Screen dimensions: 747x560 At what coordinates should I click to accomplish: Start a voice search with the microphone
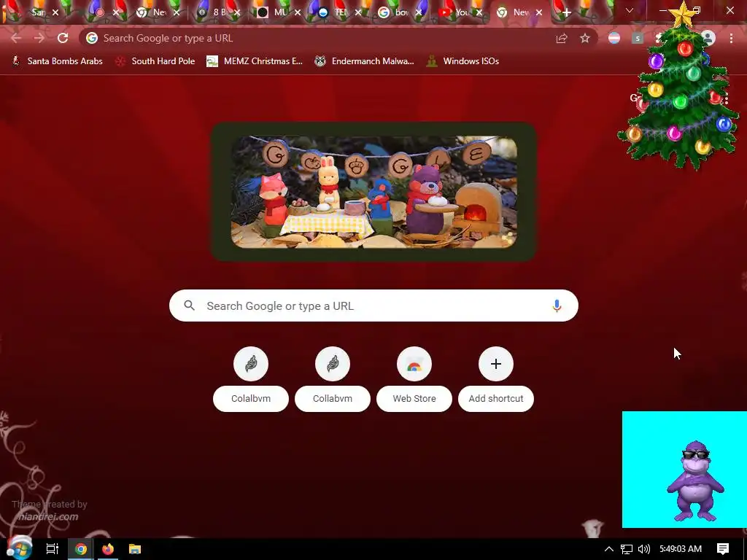coord(557,306)
